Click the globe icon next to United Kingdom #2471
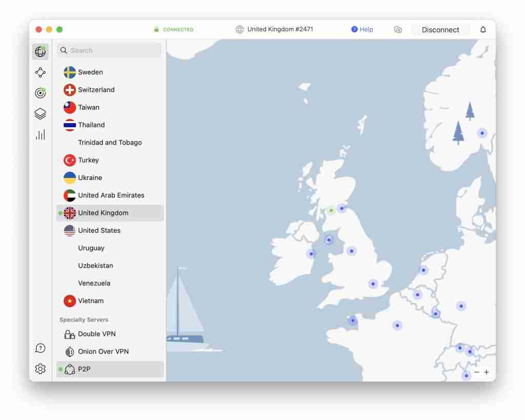This screenshot has width=525, height=420. click(239, 29)
